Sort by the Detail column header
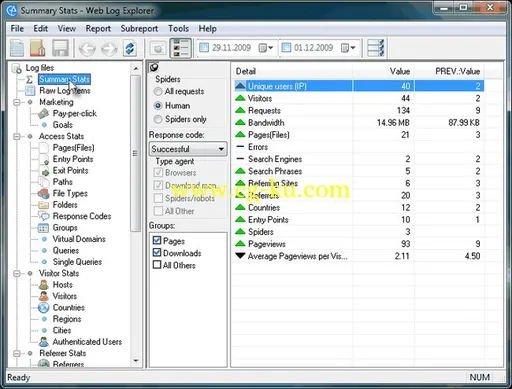Image resolution: width=512 pixels, height=389 pixels. pos(292,71)
